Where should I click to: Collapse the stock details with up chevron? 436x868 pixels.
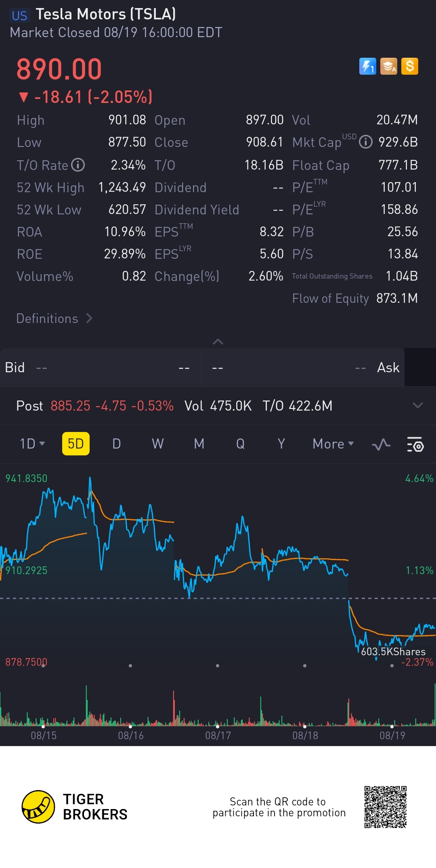(218, 342)
